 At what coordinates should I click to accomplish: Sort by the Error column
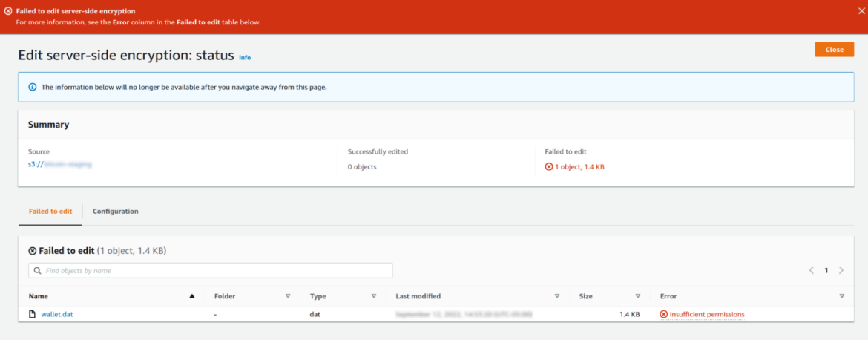pos(841,296)
